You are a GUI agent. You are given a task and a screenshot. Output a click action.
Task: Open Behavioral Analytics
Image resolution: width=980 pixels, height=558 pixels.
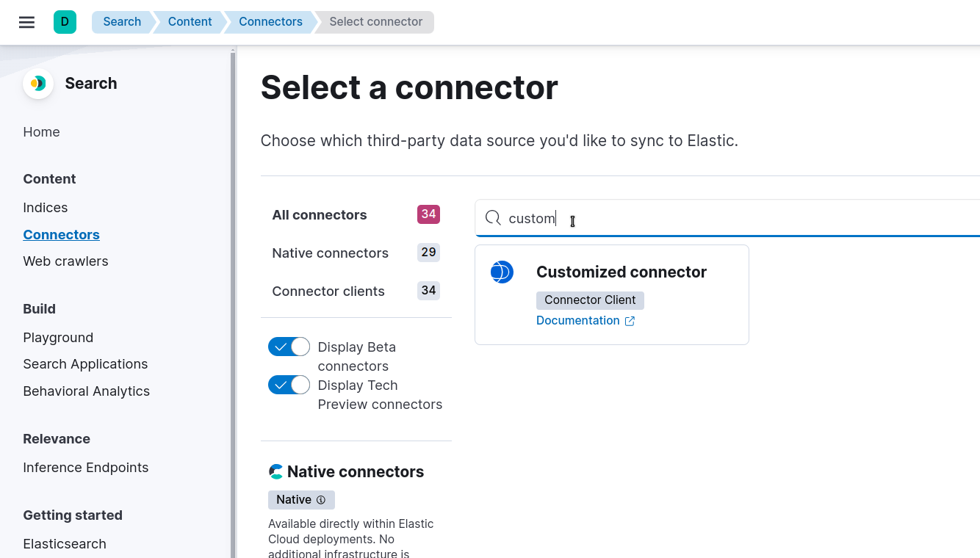click(x=86, y=391)
